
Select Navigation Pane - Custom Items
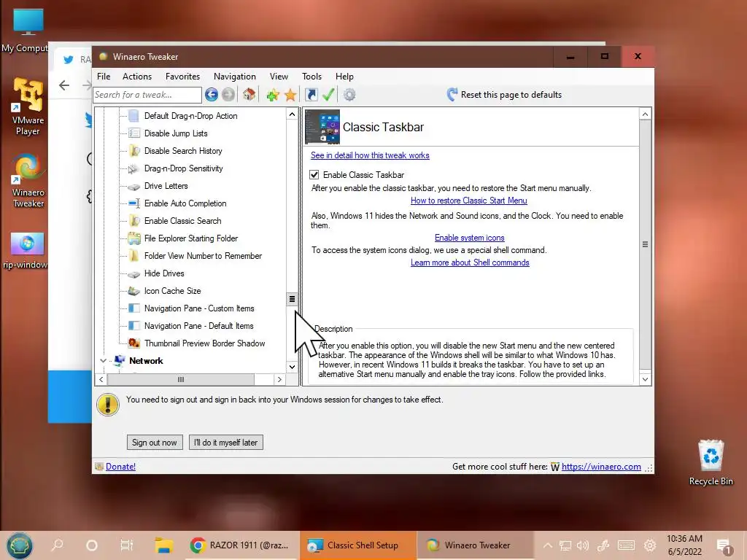[199, 308]
